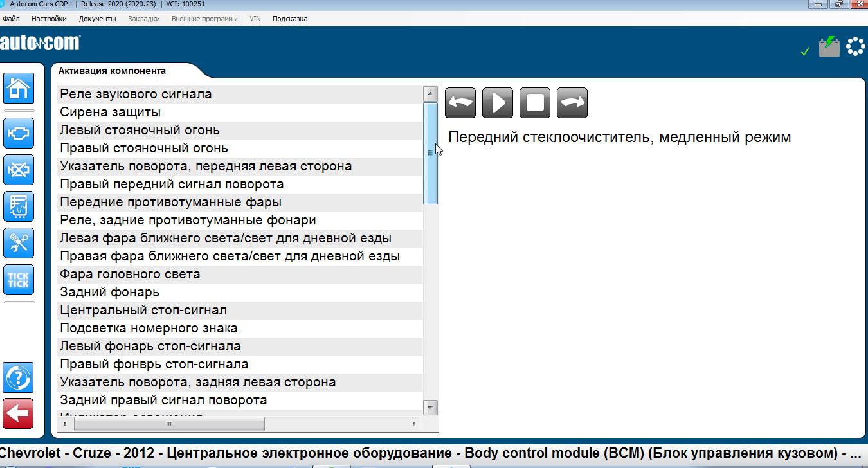Click the spinning dots activity indicator
The image size is (868, 468).
(x=856, y=46)
